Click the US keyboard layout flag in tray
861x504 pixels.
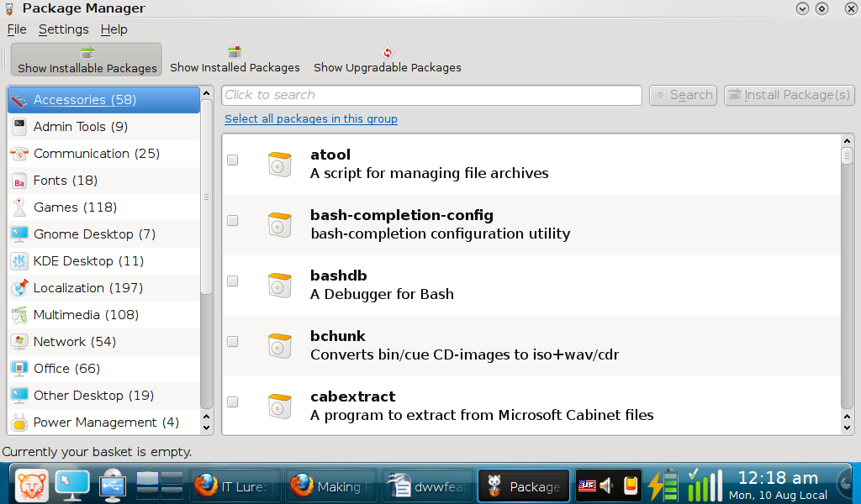[586, 486]
